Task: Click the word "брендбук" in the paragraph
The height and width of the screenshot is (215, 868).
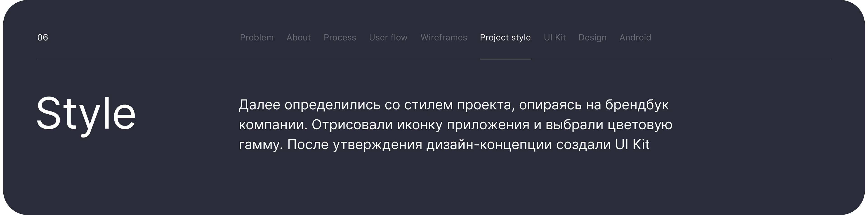Action: 637,105
